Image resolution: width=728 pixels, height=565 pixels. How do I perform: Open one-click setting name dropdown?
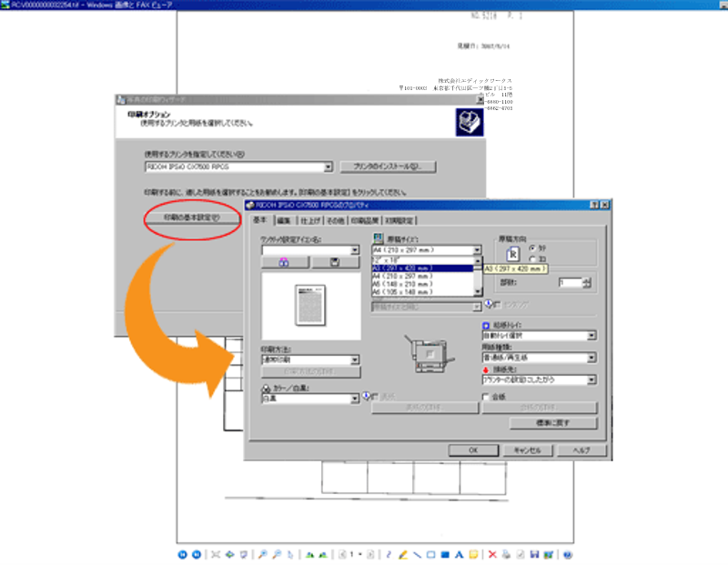coord(355,250)
